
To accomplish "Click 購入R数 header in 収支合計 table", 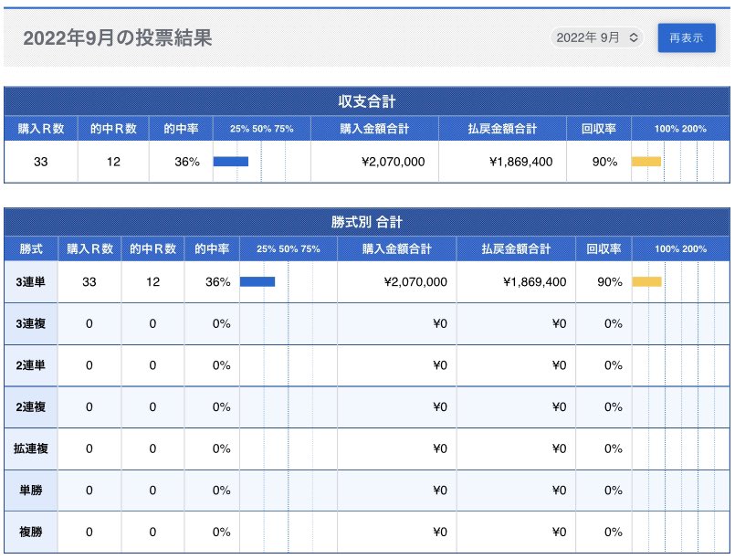I will [x=41, y=129].
